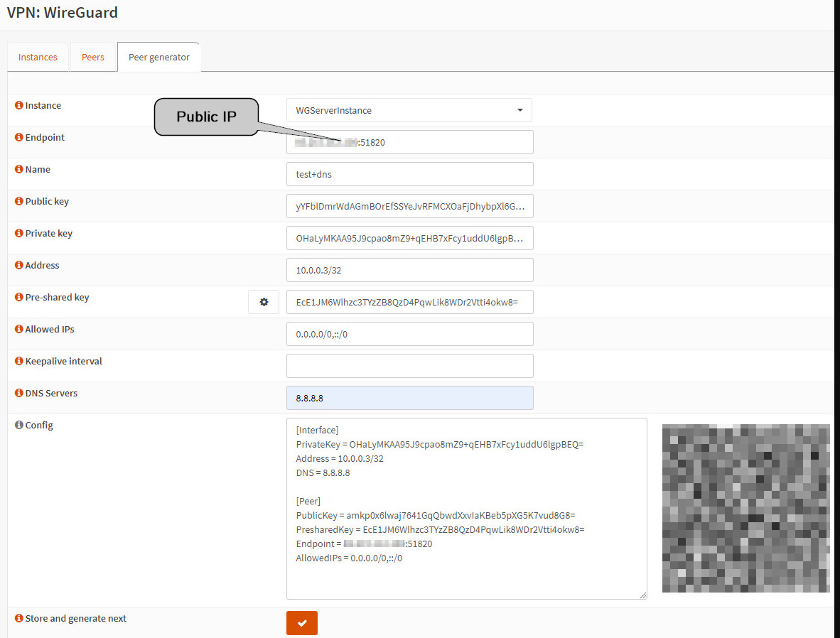
Task: Click the info icon beside Instance
Action: (x=19, y=106)
